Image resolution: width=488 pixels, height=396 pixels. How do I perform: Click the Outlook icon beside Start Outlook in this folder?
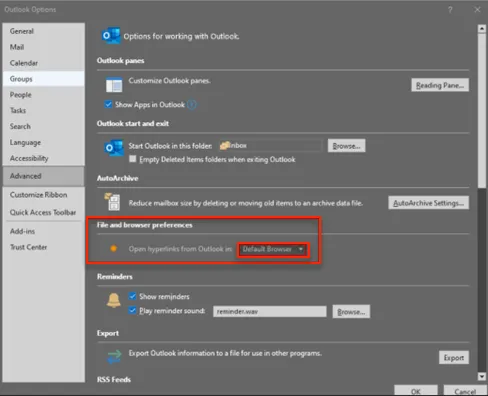[114, 148]
